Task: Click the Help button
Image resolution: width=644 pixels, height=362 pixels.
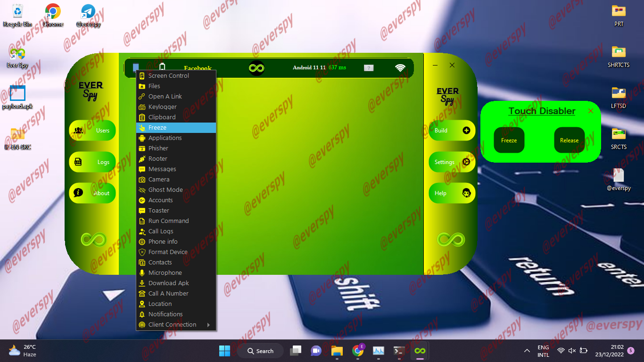Action: (x=452, y=193)
